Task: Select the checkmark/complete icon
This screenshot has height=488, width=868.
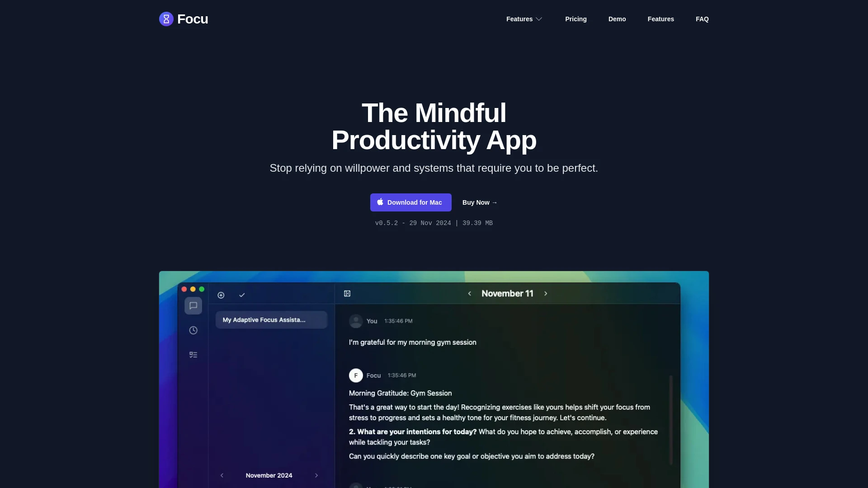Action: (x=242, y=295)
